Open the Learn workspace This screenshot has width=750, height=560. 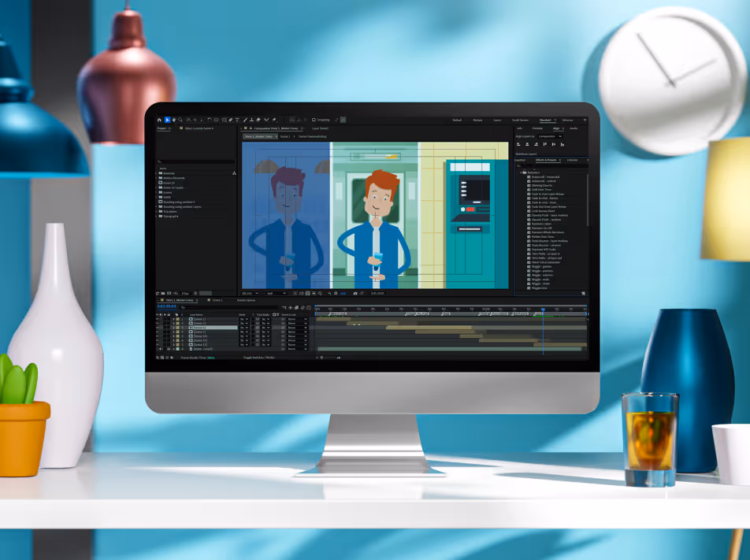498,121
